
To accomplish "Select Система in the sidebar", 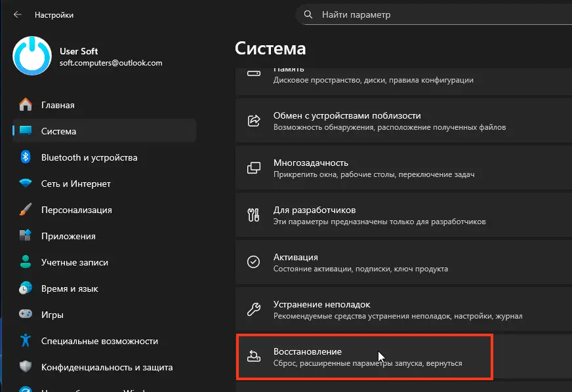I will click(58, 131).
